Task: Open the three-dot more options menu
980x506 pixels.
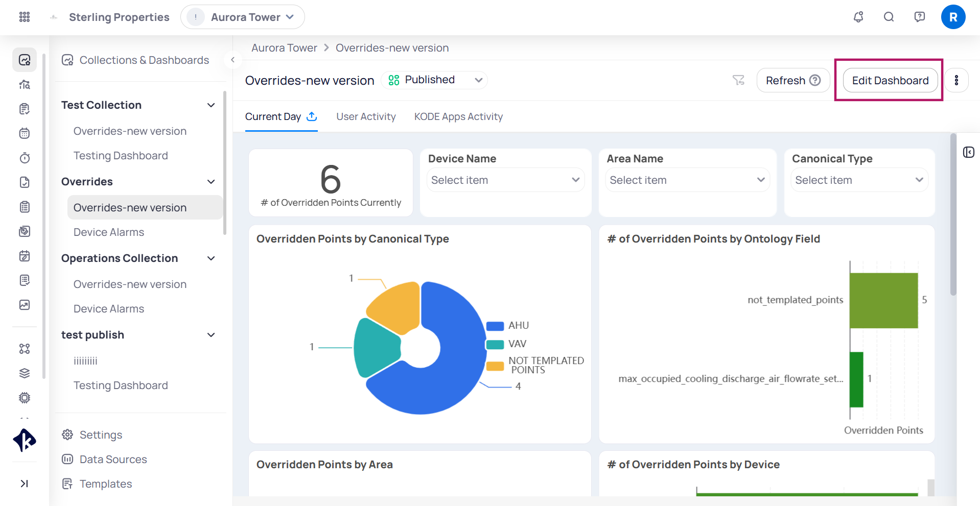Action: point(956,80)
